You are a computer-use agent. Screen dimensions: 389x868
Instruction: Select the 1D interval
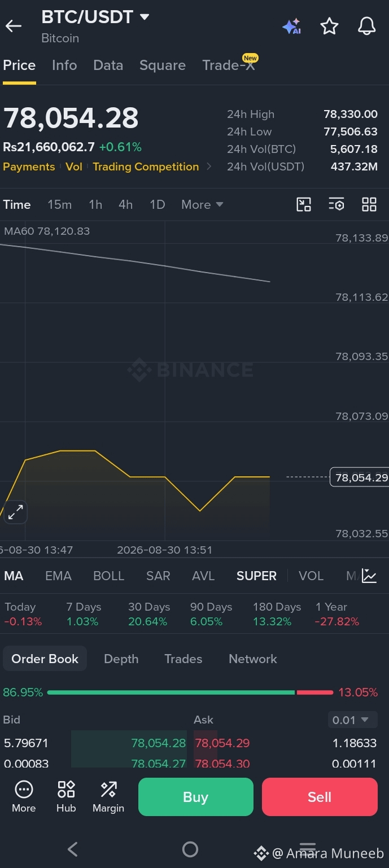[157, 204]
